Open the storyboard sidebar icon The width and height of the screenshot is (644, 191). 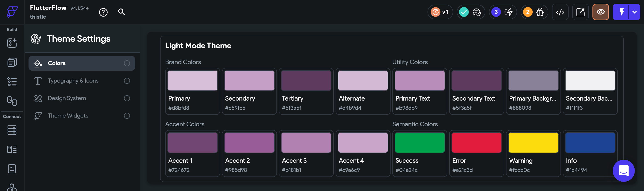coord(12,101)
